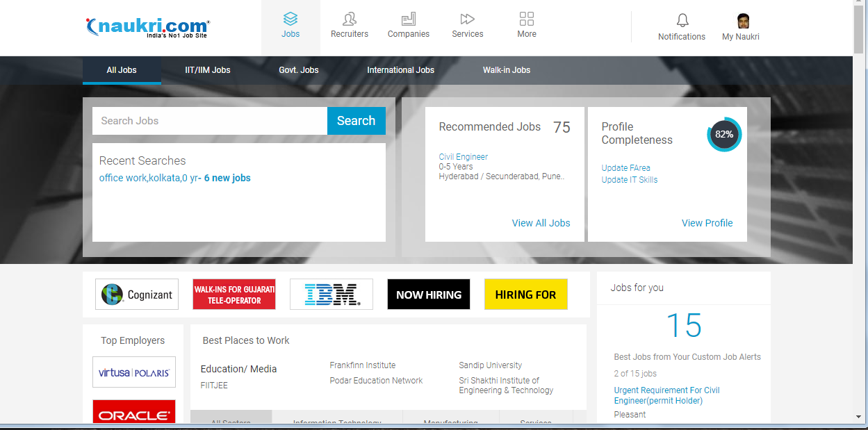
Task: Open the Notifications bell icon
Action: click(x=682, y=20)
